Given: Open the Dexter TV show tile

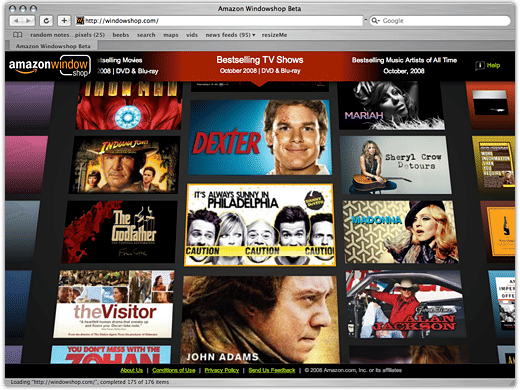Looking at the screenshot, I should pos(260,137).
